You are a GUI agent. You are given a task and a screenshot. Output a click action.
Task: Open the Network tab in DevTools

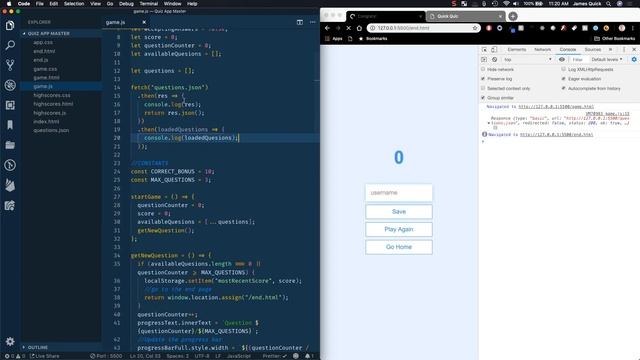coord(542,49)
